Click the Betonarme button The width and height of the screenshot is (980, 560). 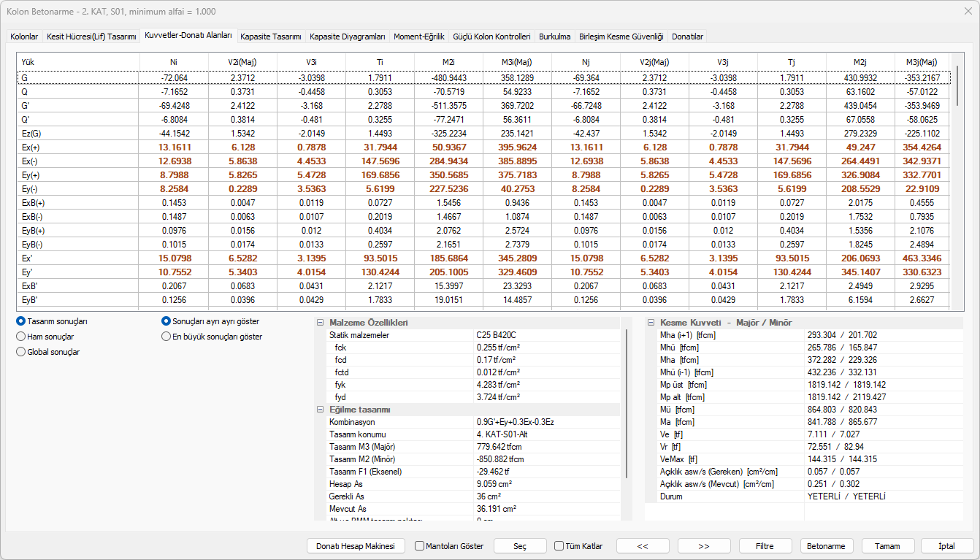827,546
